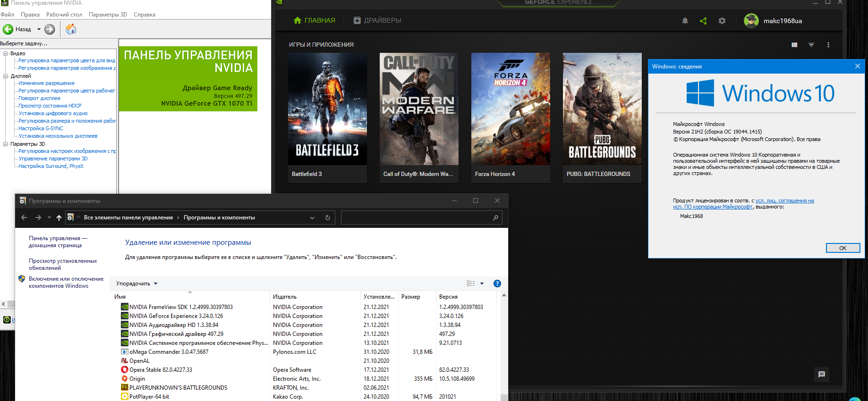This screenshot has height=401, width=868.
Task: Switch to the ГЛАВНАЯ tab
Action: click(x=315, y=20)
